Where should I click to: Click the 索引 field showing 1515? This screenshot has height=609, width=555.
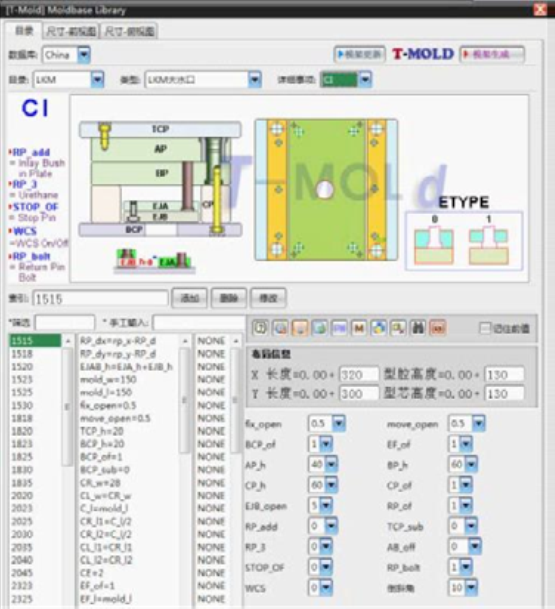click(100, 299)
